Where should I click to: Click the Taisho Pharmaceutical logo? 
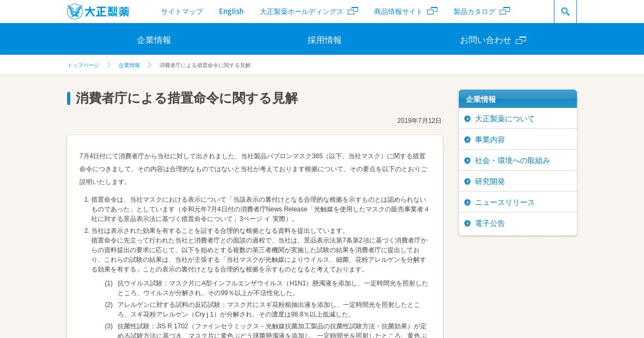(x=98, y=11)
